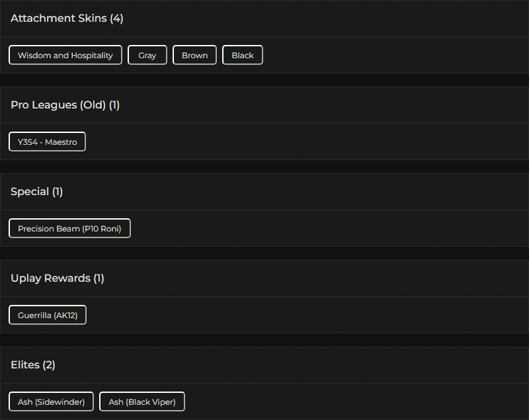This screenshot has height=420, width=529.
Task: Click the Ash (Sidewinder) elite tag
Action: (52, 401)
